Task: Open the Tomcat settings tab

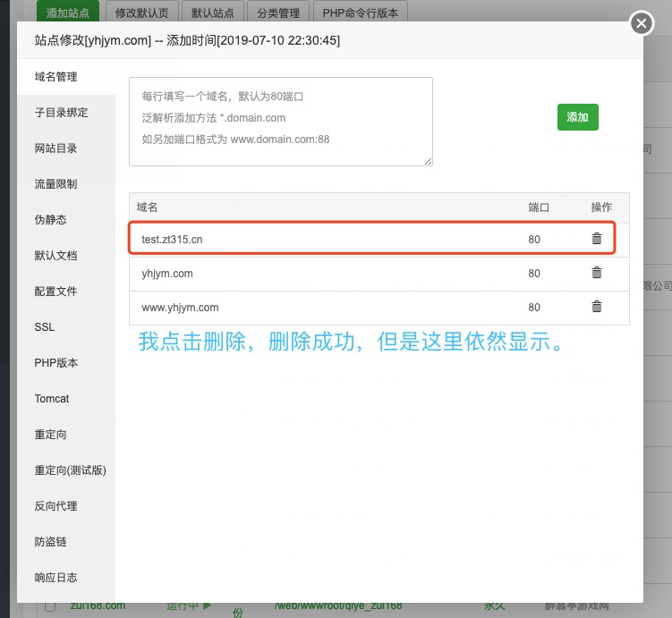Action: pos(52,399)
